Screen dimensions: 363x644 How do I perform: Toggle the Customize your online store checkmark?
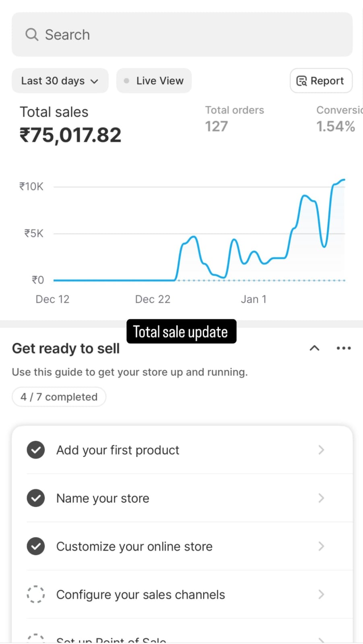point(36,546)
